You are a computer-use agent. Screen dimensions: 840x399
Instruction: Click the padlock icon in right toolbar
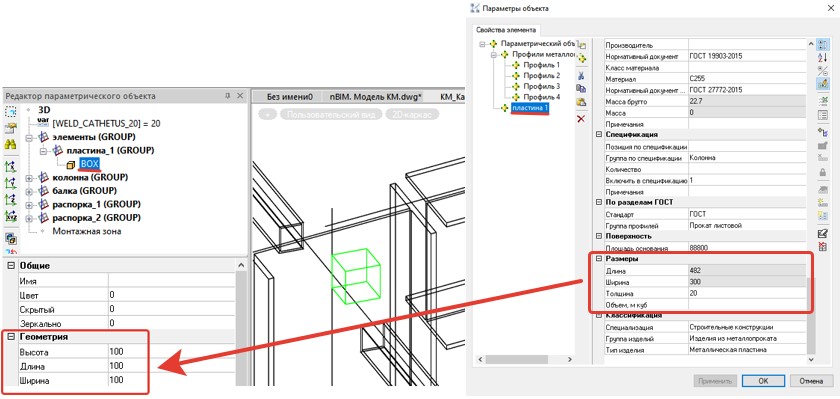[823, 172]
